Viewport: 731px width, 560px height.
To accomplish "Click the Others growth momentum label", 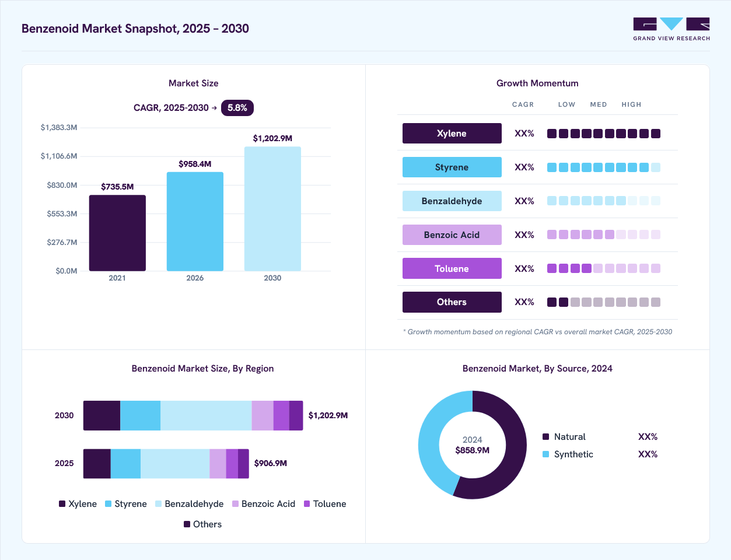I will (452, 302).
